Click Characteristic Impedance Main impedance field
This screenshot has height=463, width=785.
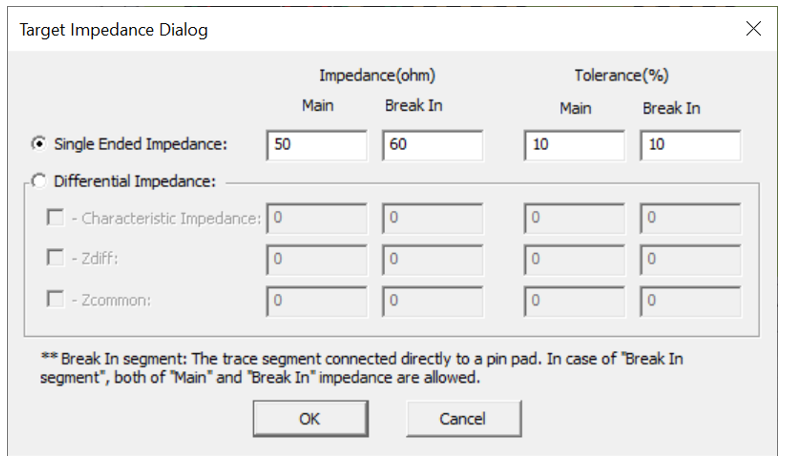click(x=317, y=218)
